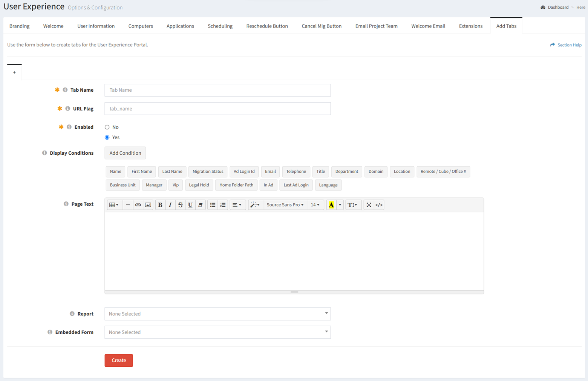The image size is (588, 381).
Task: Insert the Migration Status placeholder tag
Action: [x=208, y=171]
